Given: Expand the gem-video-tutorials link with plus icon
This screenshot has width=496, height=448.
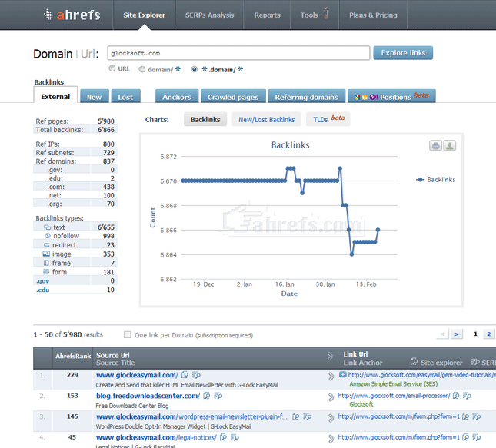Looking at the screenshot, I should pyautogui.click(x=342, y=375).
